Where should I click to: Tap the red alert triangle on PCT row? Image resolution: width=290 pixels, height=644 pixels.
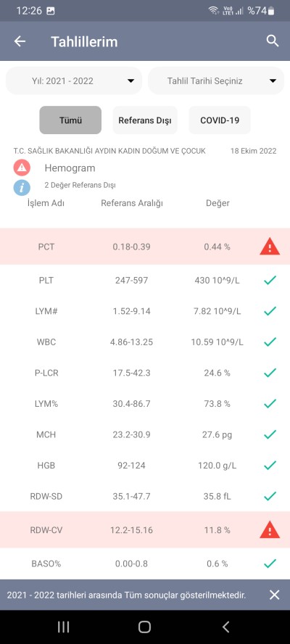270,247
